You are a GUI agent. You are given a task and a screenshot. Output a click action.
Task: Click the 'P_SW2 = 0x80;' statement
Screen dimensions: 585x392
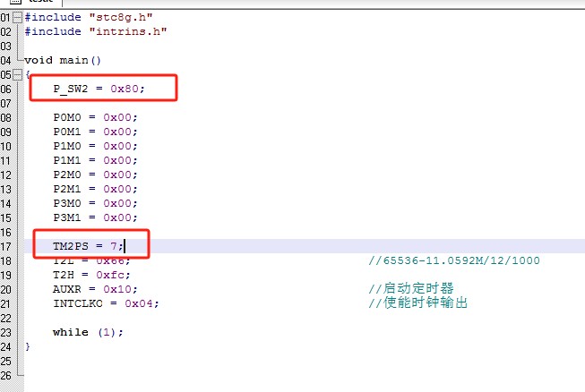pos(99,89)
